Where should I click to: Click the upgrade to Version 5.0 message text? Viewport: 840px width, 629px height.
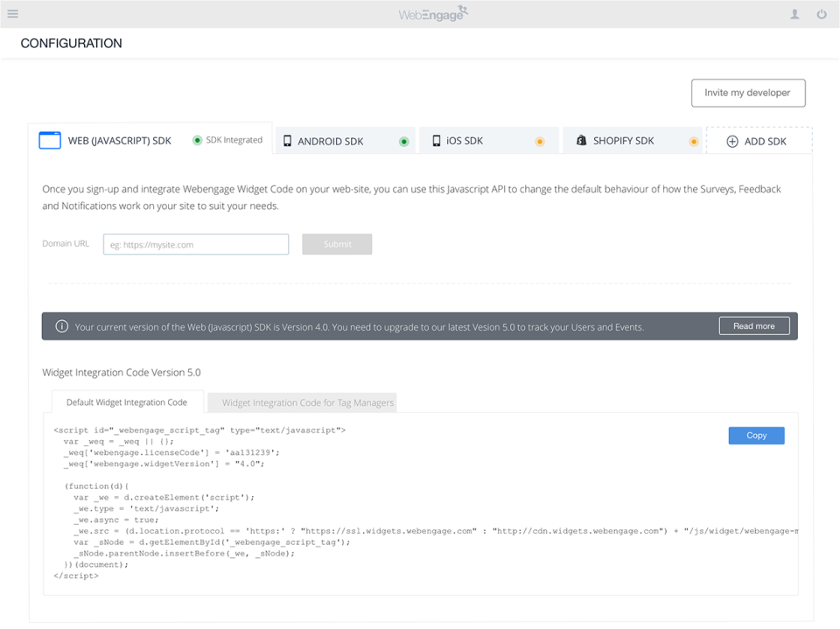coord(360,327)
